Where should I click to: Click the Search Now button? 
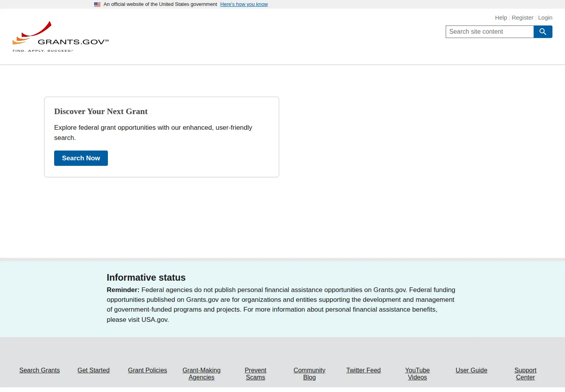[81, 158]
